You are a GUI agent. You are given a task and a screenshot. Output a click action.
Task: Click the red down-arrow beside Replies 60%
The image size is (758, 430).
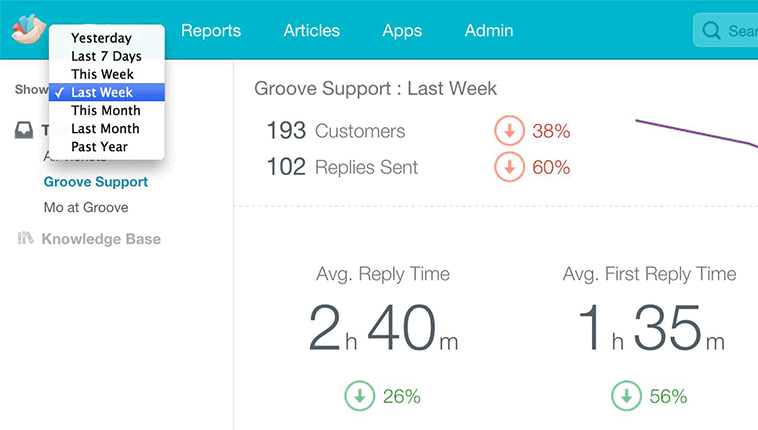click(509, 167)
